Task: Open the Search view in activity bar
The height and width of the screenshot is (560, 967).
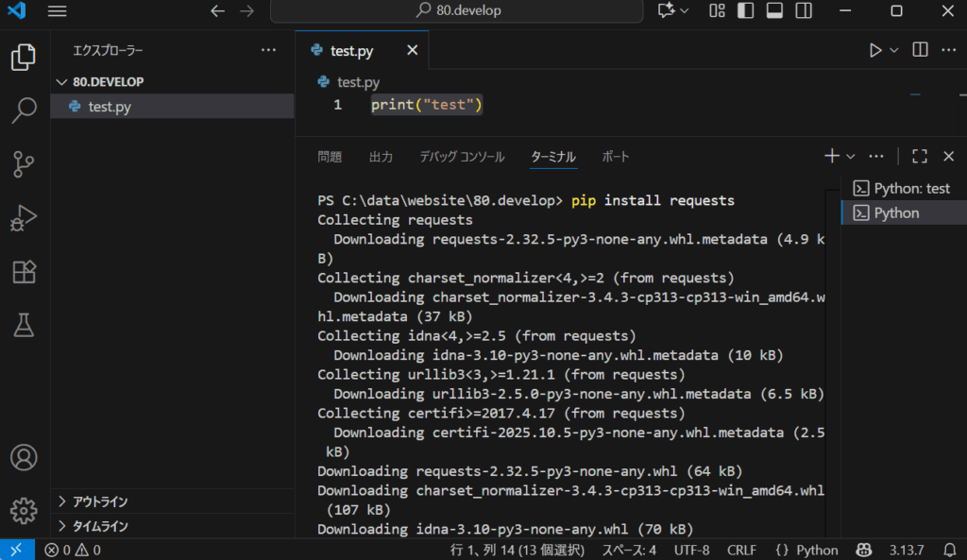Action: [x=24, y=110]
